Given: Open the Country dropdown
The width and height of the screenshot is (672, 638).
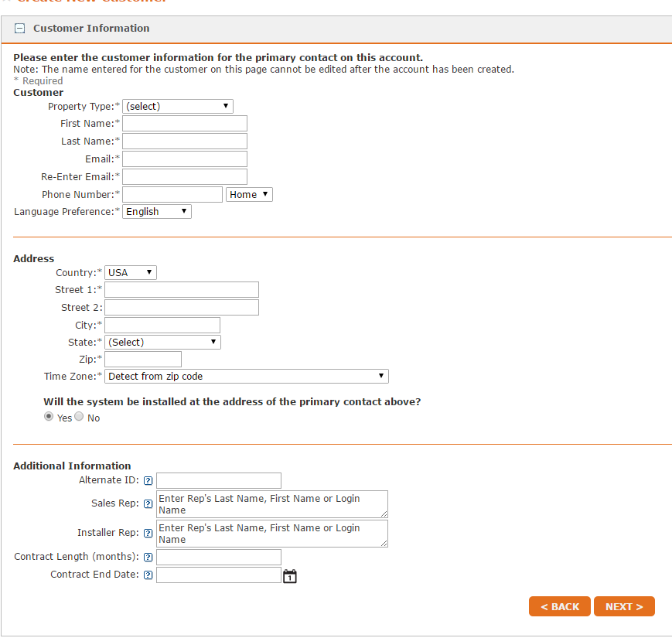Looking at the screenshot, I should (x=131, y=273).
